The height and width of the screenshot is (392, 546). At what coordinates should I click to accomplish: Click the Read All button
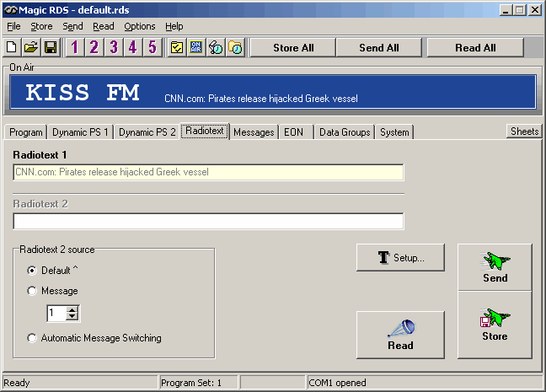point(475,48)
